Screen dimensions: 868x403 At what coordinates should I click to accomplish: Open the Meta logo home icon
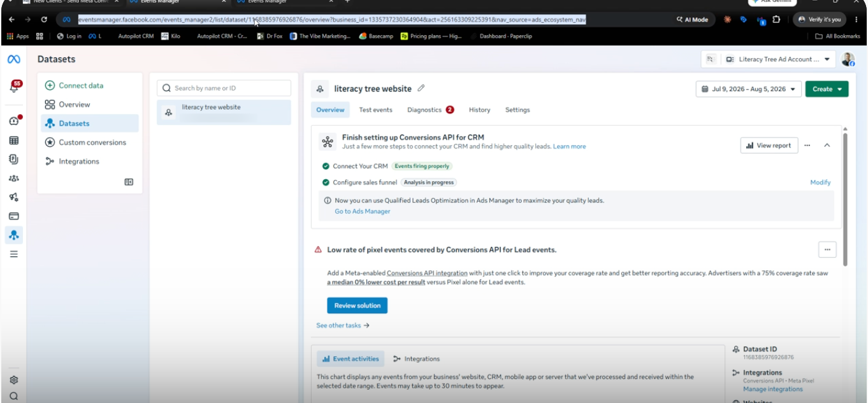point(13,59)
